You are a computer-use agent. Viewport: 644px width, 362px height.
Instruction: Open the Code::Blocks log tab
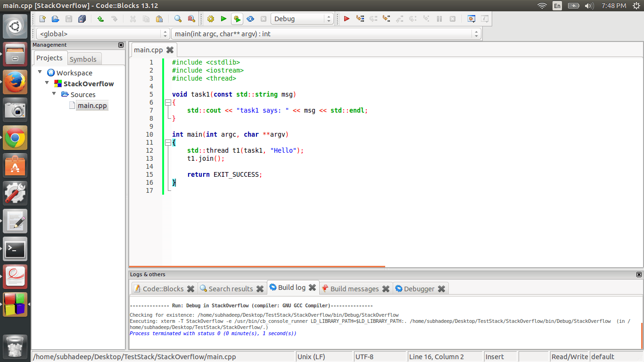coord(163,288)
